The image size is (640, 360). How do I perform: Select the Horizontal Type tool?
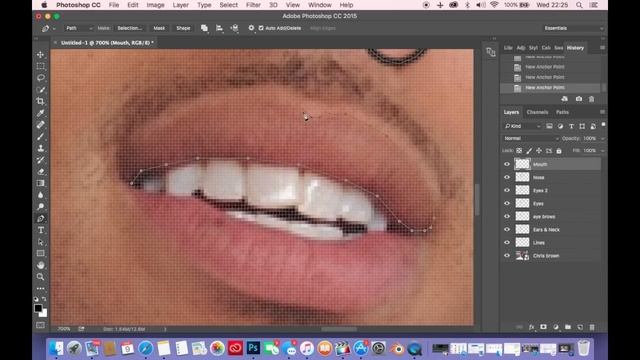(x=40, y=230)
